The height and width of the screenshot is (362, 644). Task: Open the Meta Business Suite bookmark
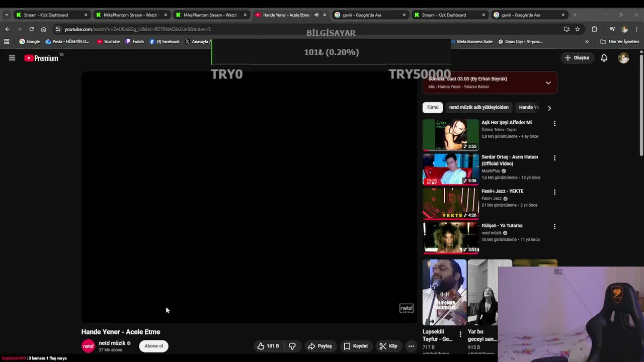[x=471, y=42]
